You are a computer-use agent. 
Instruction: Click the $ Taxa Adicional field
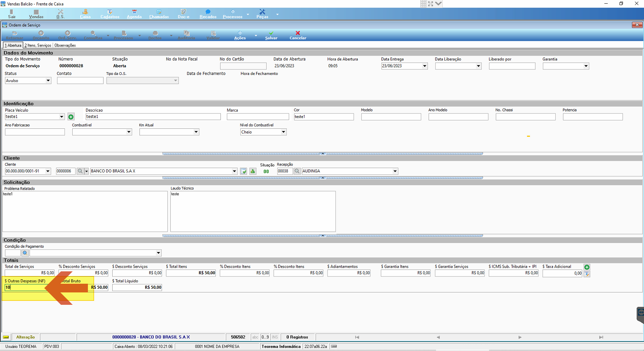point(562,273)
